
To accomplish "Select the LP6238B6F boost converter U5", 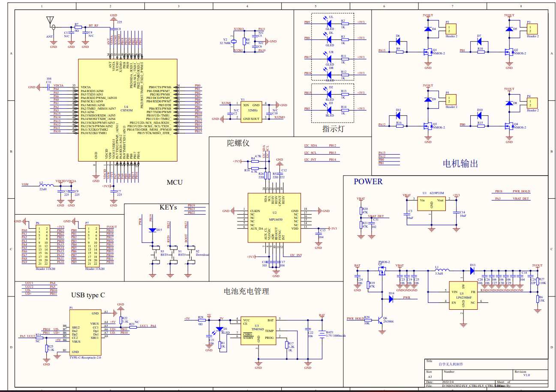I will [x=463, y=294].
